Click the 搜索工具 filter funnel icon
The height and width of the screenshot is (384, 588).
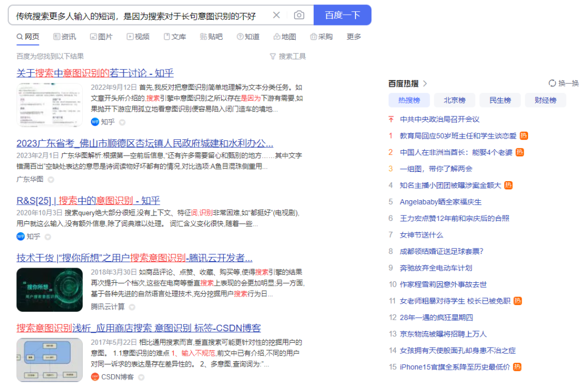[273, 57]
